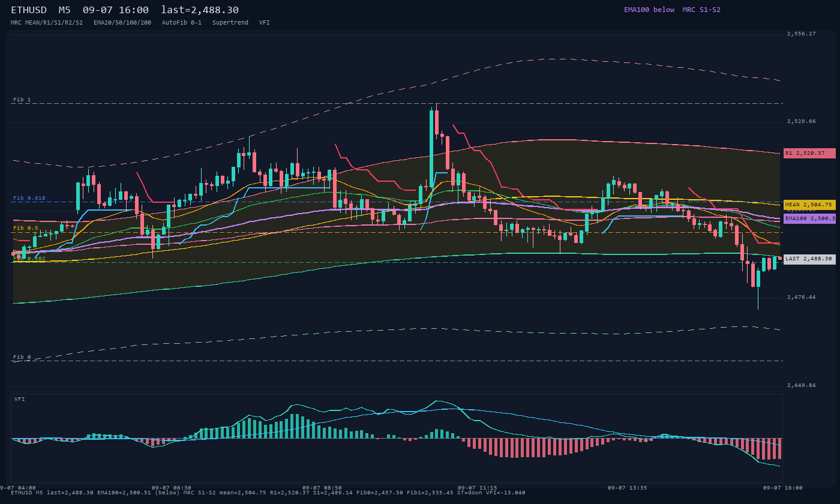
Task: Select the EMA100 purple price label
Action: [809, 218]
